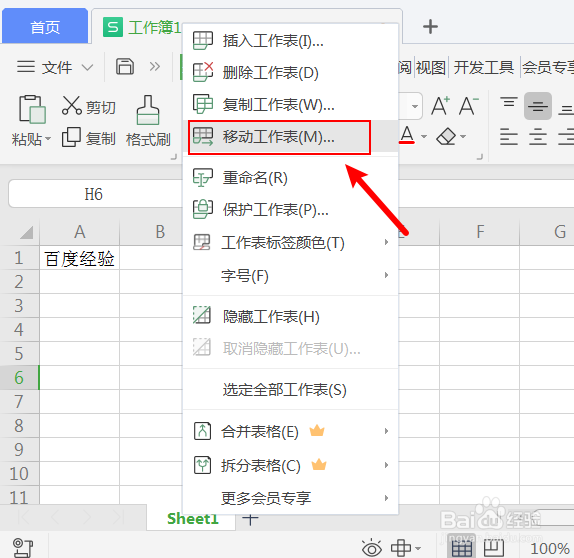574x558 pixels.
Task: Expand Paste (粘贴) dropdown arrow
Action: [x=48, y=139]
